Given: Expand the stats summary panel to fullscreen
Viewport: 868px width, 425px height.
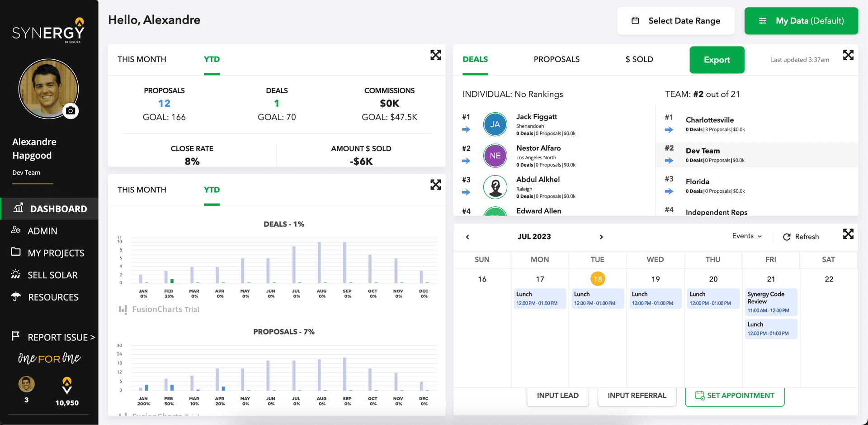Looking at the screenshot, I should (435, 55).
